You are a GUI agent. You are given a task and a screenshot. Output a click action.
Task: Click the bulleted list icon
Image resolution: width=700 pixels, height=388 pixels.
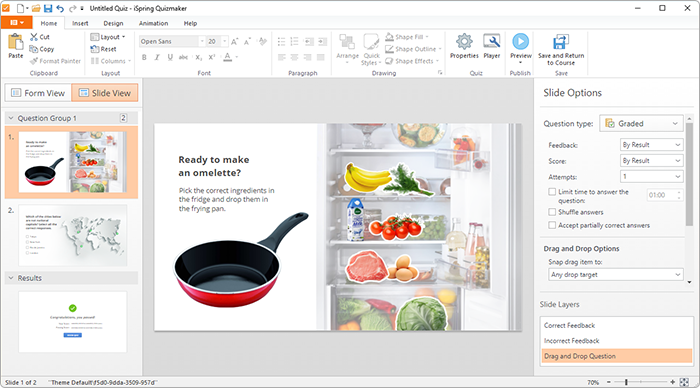[281, 42]
